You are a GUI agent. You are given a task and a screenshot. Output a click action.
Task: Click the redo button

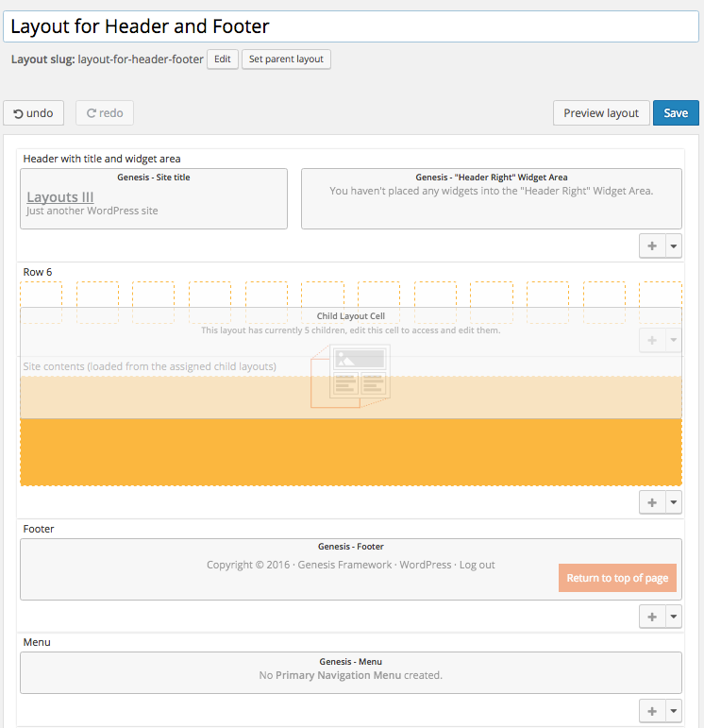click(x=105, y=112)
